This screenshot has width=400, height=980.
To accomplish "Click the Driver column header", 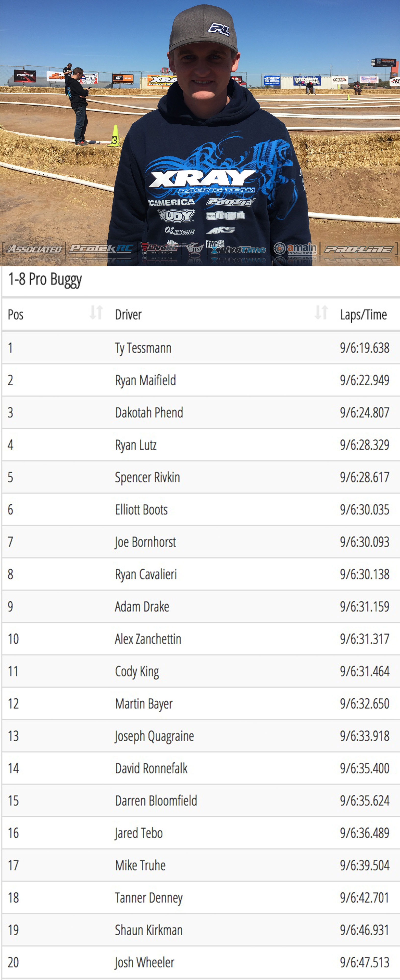I will pos(128,315).
